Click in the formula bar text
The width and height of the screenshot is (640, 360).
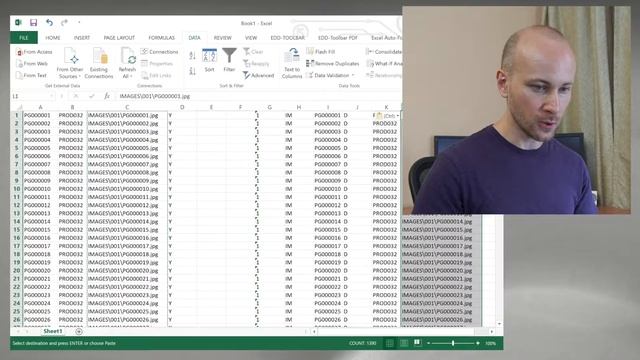155,96
